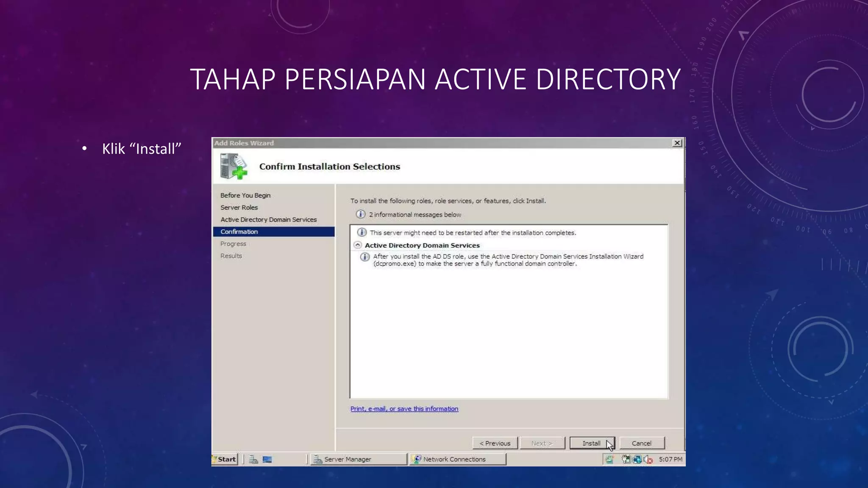Image resolution: width=868 pixels, height=488 pixels.
Task: Switch to Network Connections taskbar window
Action: pyautogui.click(x=457, y=459)
